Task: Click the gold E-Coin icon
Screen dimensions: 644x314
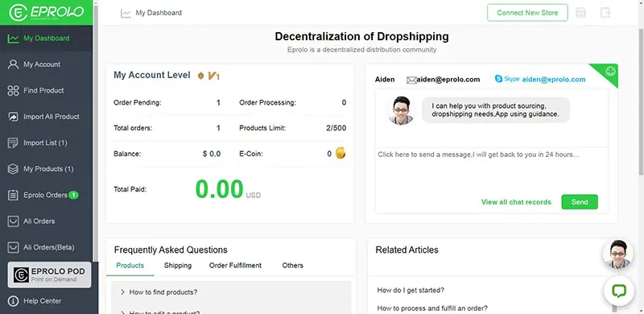Action: [341, 154]
